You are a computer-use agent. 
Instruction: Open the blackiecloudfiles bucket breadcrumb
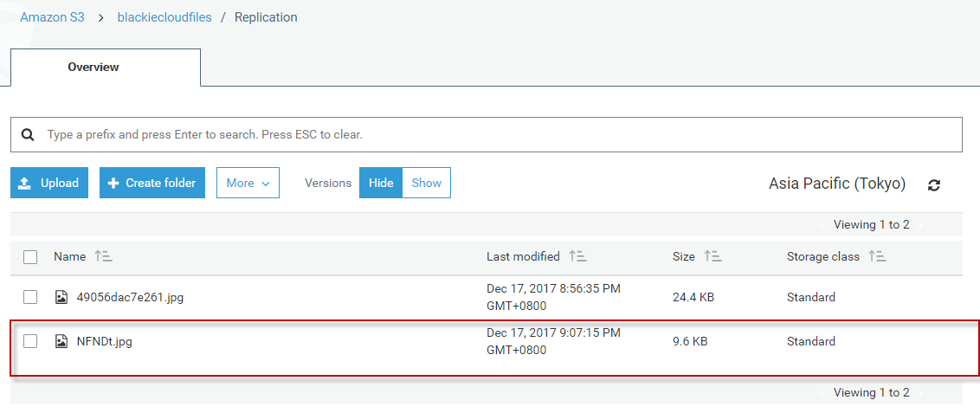pos(164,17)
